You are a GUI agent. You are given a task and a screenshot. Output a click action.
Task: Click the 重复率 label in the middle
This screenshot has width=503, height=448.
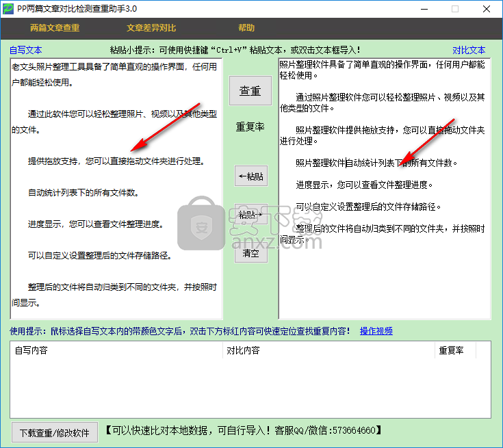[x=250, y=127]
